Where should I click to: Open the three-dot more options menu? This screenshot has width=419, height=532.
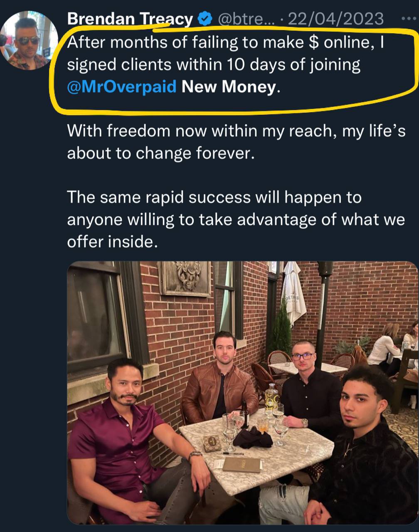click(x=409, y=19)
